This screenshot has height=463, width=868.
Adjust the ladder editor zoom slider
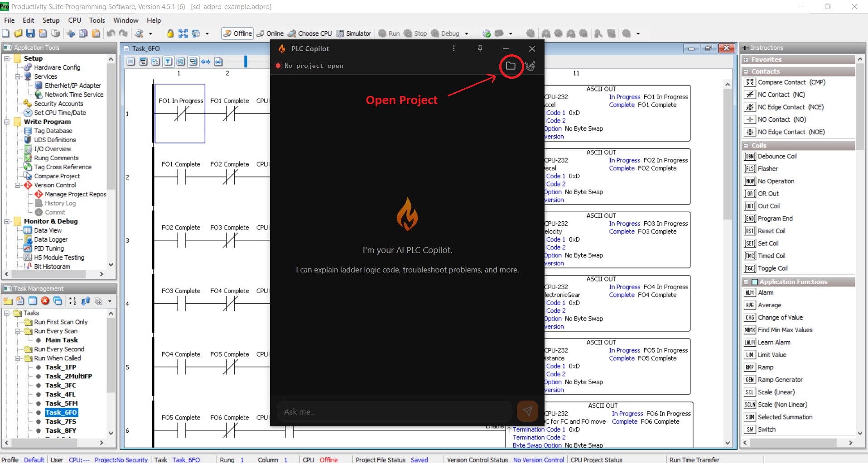point(245,61)
